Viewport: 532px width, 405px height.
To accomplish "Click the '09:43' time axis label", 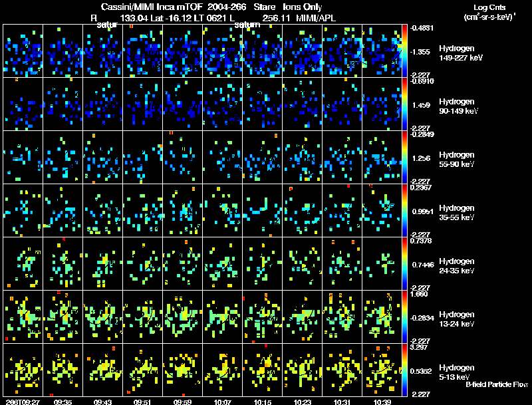I will coord(103,402).
